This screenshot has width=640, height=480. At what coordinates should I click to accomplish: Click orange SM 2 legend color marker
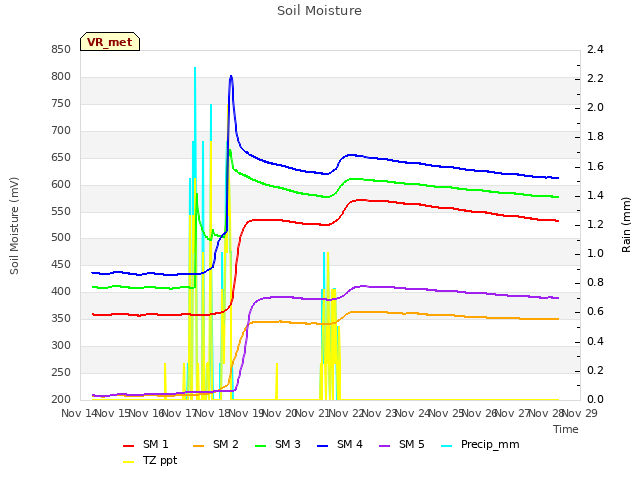pyautogui.click(x=199, y=446)
